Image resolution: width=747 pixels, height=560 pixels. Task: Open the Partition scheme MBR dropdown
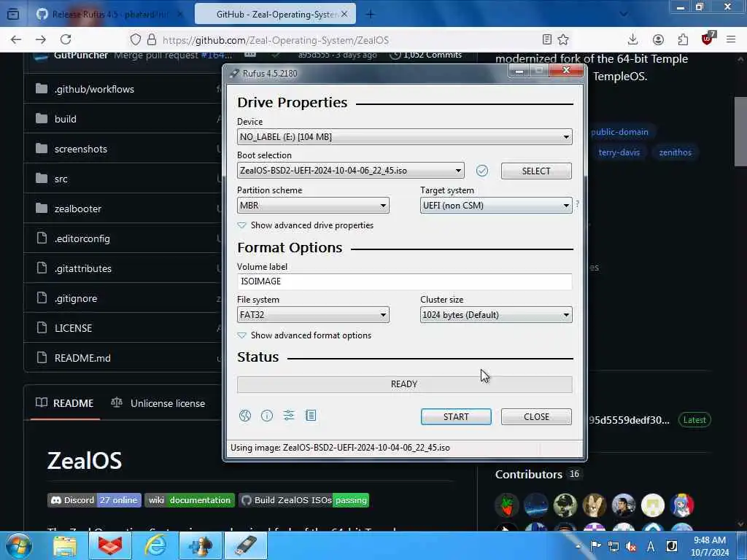point(313,205)
